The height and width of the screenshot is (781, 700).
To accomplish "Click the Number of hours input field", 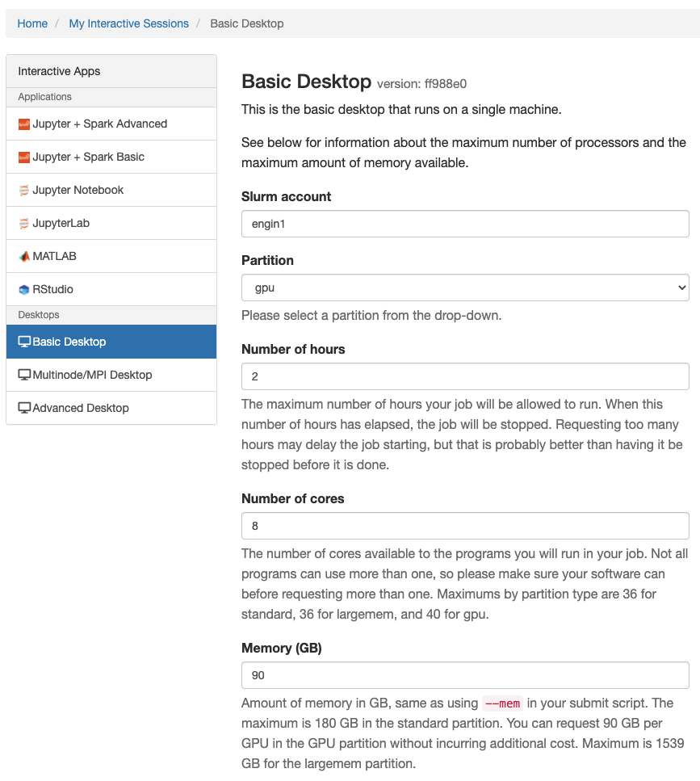I will coord(465,376).
